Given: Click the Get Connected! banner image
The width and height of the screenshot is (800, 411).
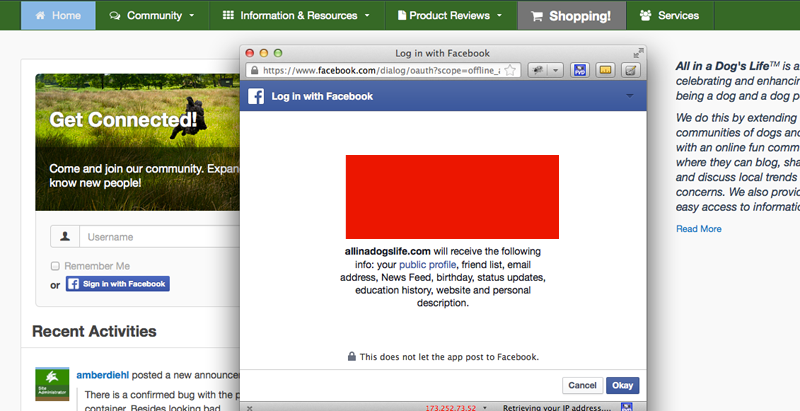Looking at the screenshot, I should (x=138, y=142).
